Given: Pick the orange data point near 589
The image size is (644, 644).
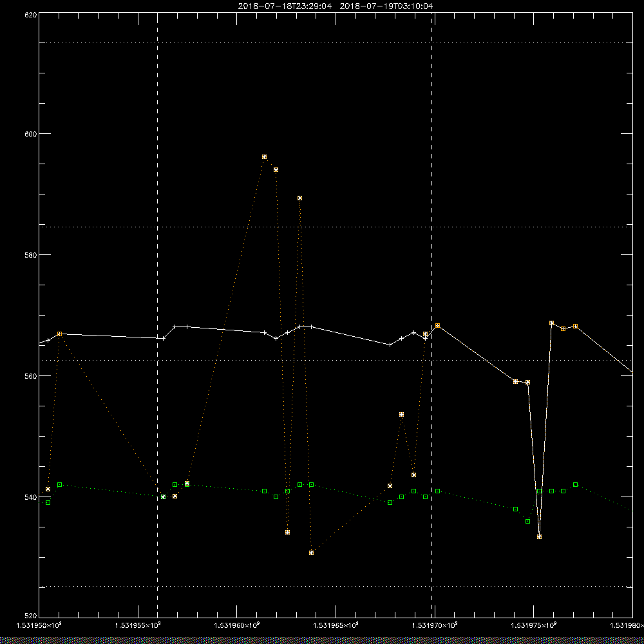Looking at the screenshot, I should pos(299,198).
